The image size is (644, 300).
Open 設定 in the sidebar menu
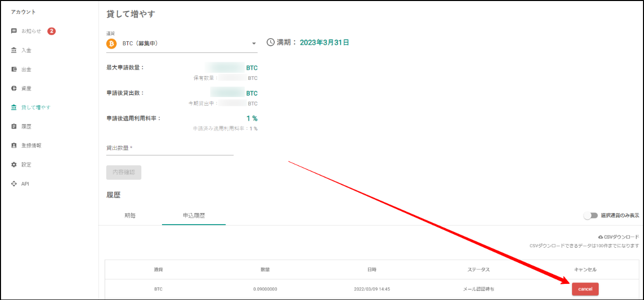pyautogui.click(x=26, y=165)
